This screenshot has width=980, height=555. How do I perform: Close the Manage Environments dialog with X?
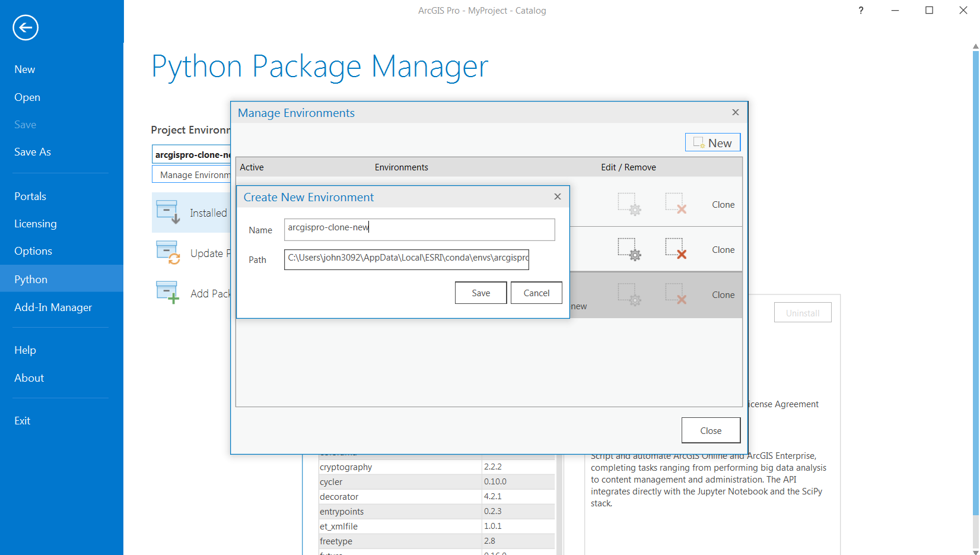736,112
